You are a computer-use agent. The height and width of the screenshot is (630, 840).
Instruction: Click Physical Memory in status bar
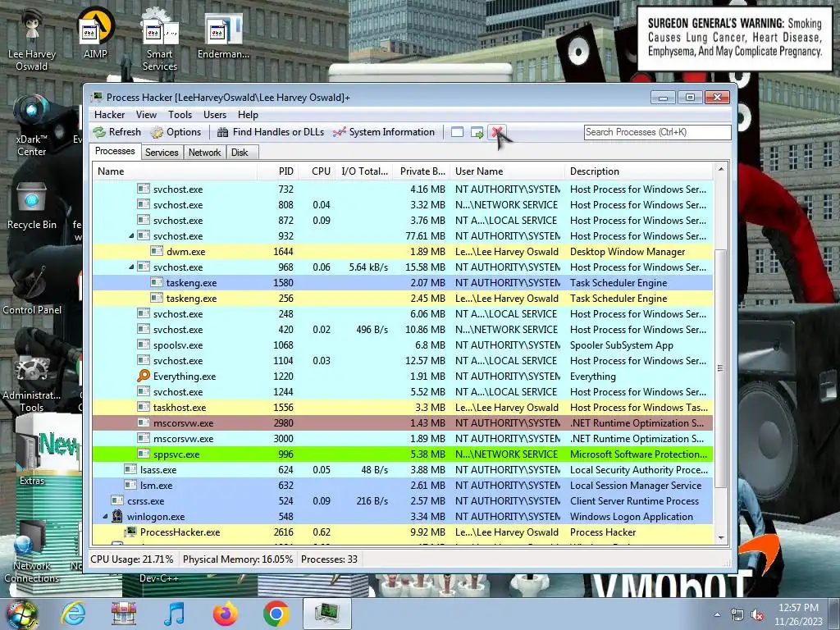[x=238, y=559]
